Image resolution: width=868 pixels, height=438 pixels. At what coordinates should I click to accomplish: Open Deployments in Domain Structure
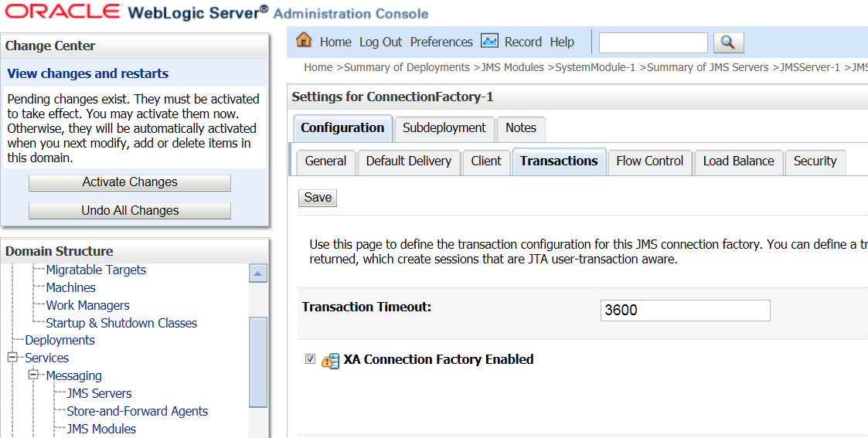60,340
